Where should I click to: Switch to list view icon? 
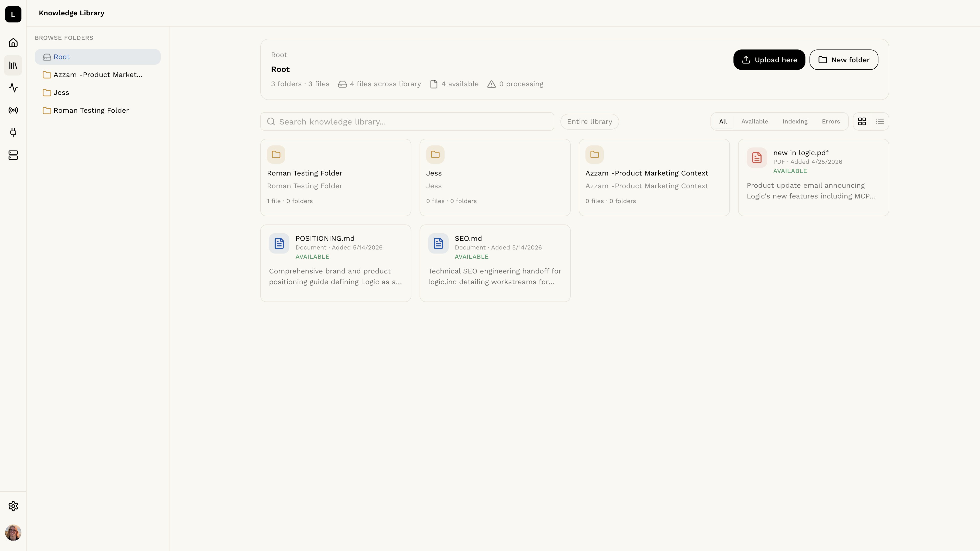pos(880,121)
